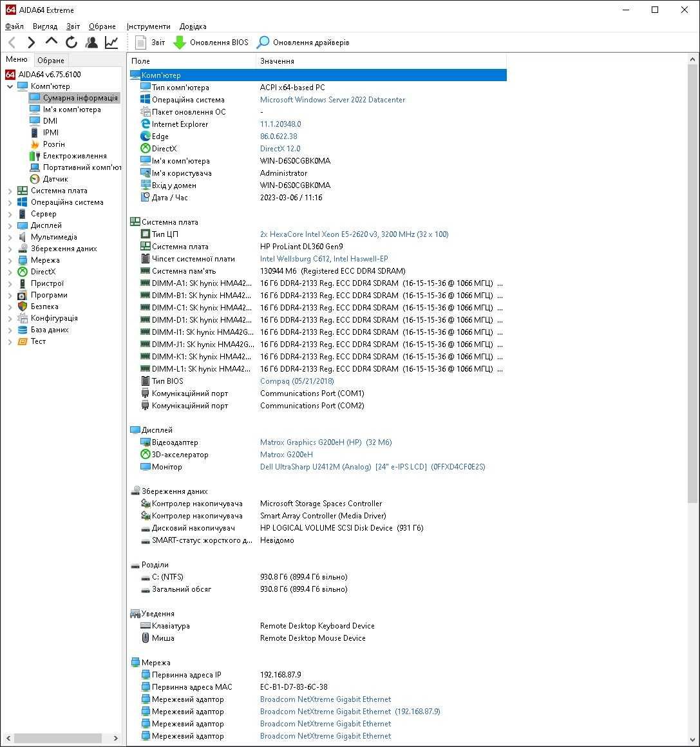Select Ім'я комп'ютера tree item
Viewport: 700px width, 747px height.
(66, 109)
